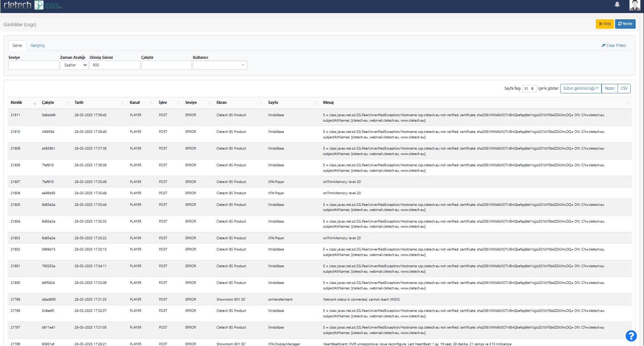Click the Yenile refresh button

point(625,24)
